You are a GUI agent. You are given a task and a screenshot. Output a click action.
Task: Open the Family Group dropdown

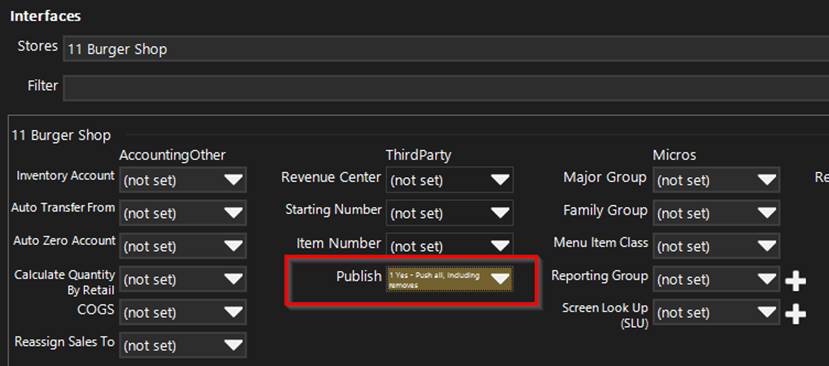[x=716, y=213]
